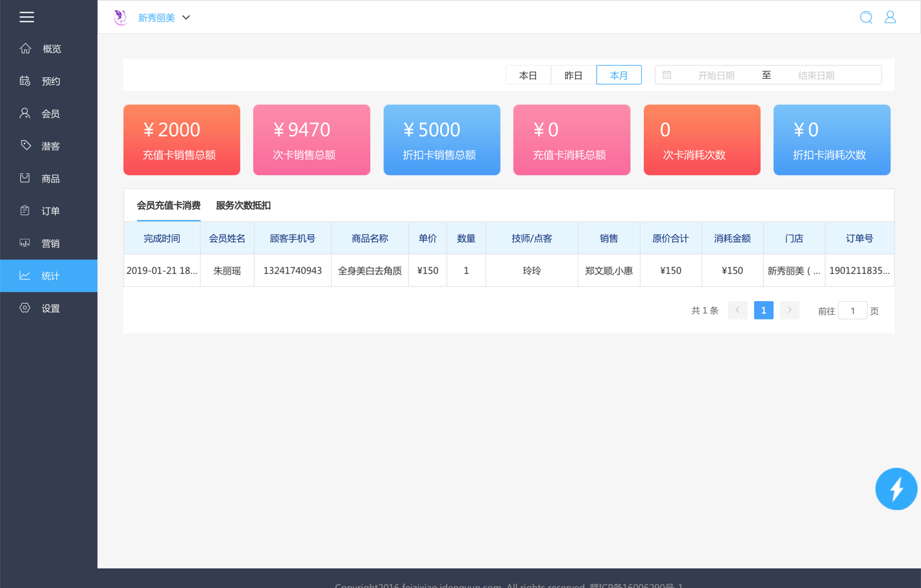This screenshot has width=921, height=588.
Task: Click salesperson 郑文顺,小惠 cell
Action: coord(609,271)
